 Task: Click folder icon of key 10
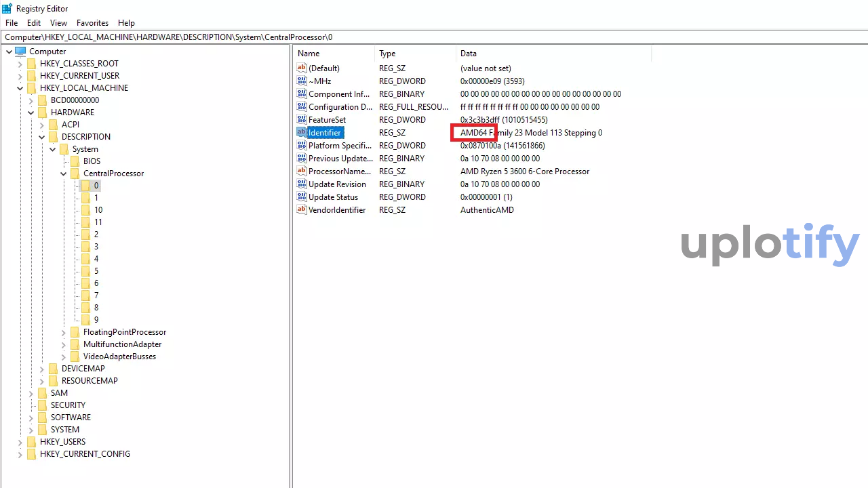pos(85,210)
